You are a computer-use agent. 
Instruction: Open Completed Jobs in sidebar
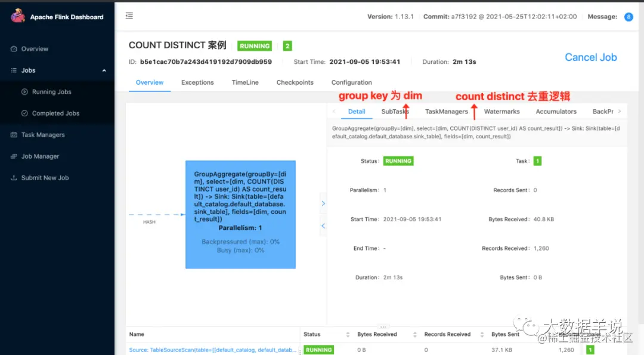(x=55, y=113)
